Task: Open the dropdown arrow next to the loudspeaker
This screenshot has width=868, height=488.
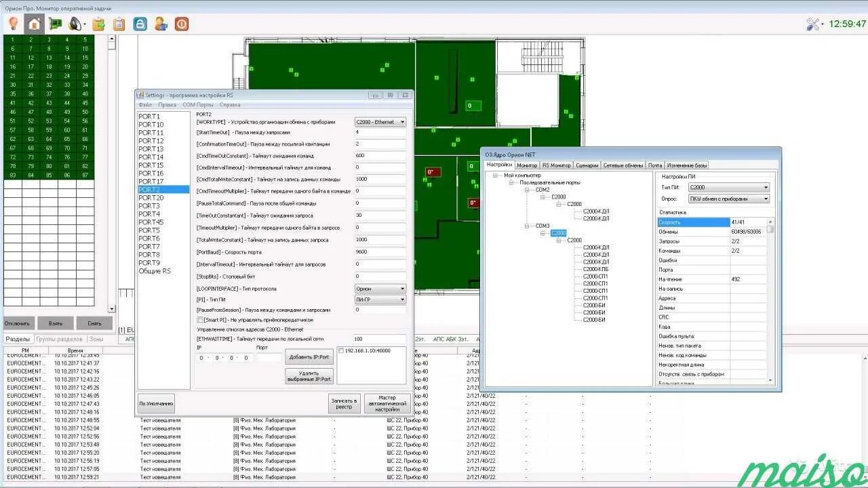Action: [83, 25]
